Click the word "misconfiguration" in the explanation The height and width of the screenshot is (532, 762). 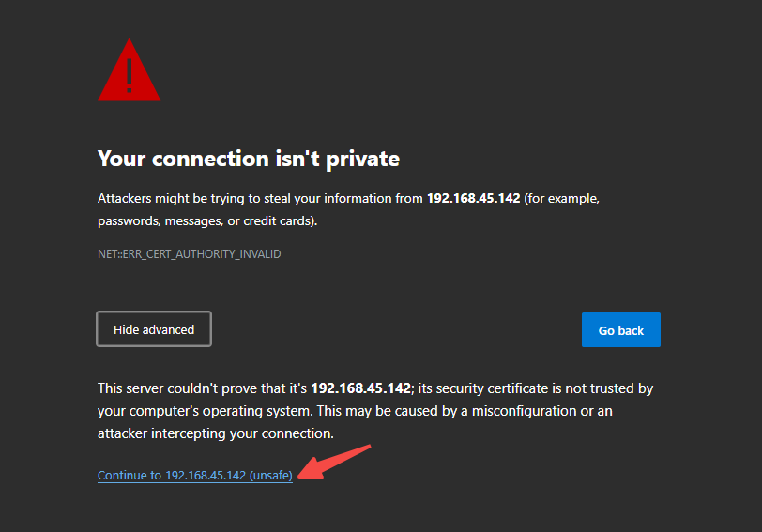tap(525, 411)
